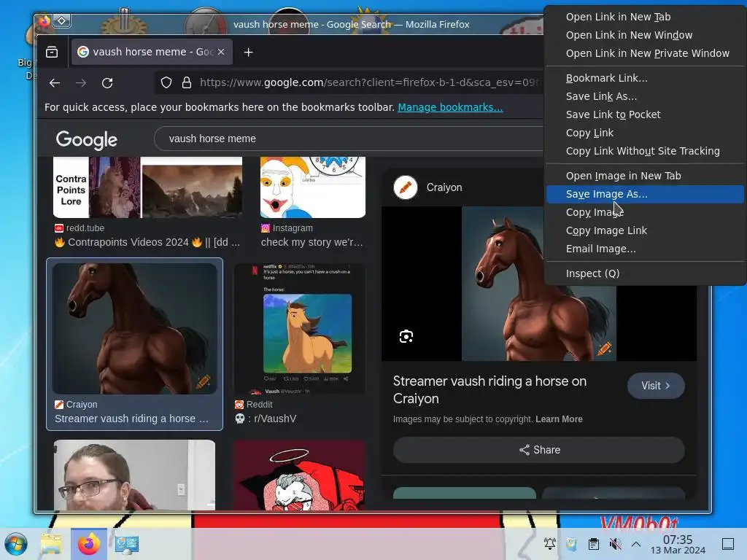This screenshot has width=747, height=560.
Task: Choose Bookmark Link... from context menu
Action: coord(645,78)
